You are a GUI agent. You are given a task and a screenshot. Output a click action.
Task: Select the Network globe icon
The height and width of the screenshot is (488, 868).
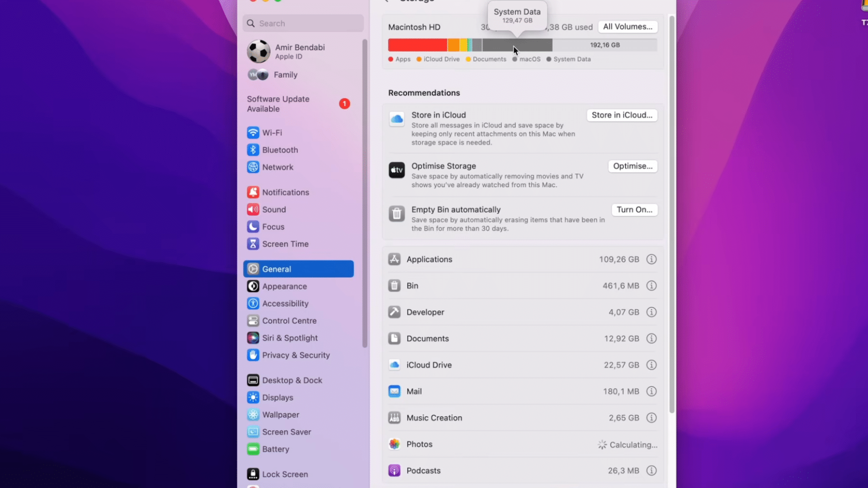click(x=253, y=167)
